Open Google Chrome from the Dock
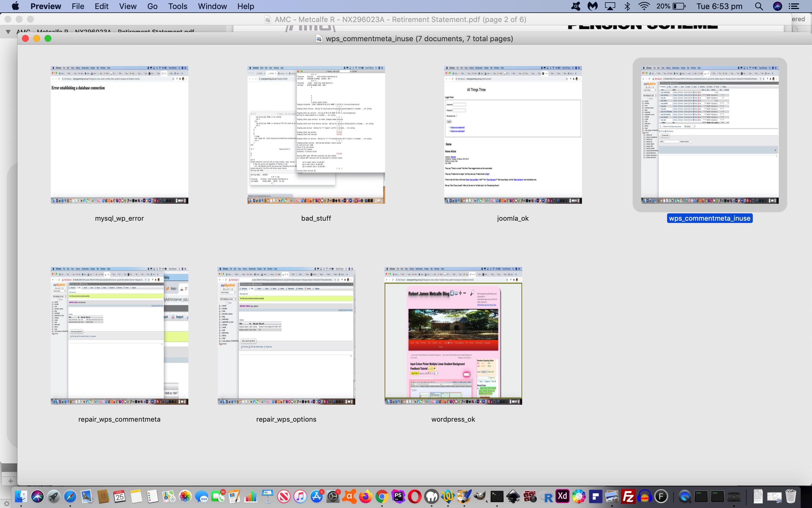812x508 pixels. tap(382, 496)
